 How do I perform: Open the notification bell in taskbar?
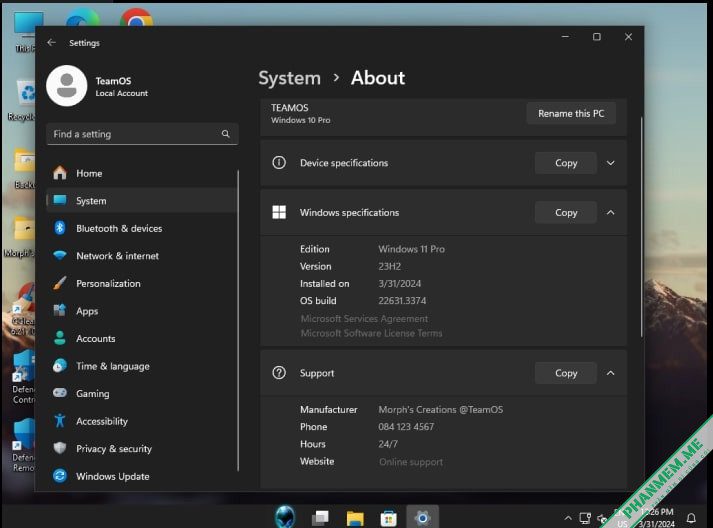pos(691,518)
